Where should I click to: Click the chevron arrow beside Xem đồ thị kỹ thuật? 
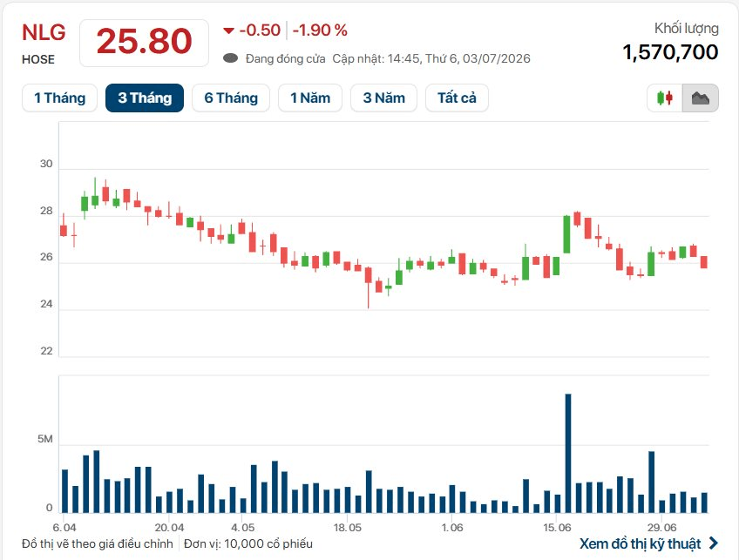pos(714,543)
